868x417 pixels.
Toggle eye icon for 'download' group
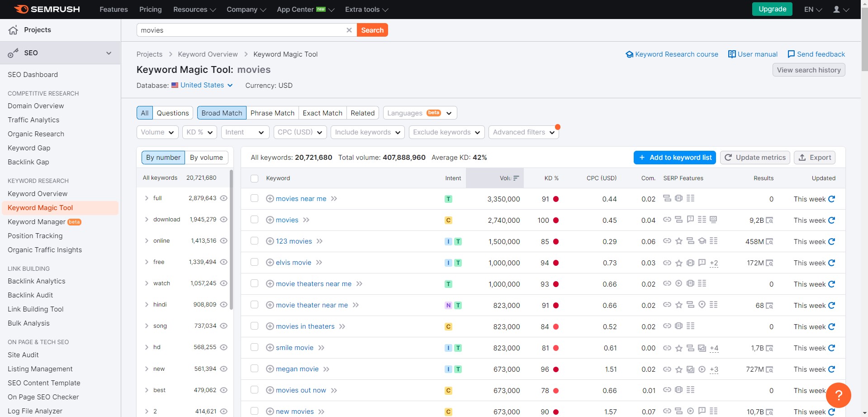pyautogui.click(x=223, y=220)
